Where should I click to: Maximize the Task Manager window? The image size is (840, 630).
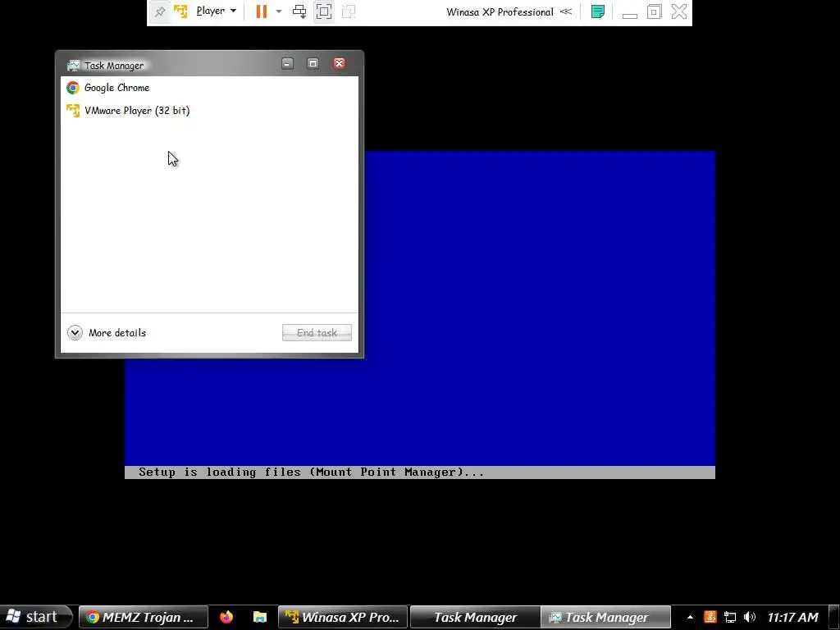click(313, 64)
